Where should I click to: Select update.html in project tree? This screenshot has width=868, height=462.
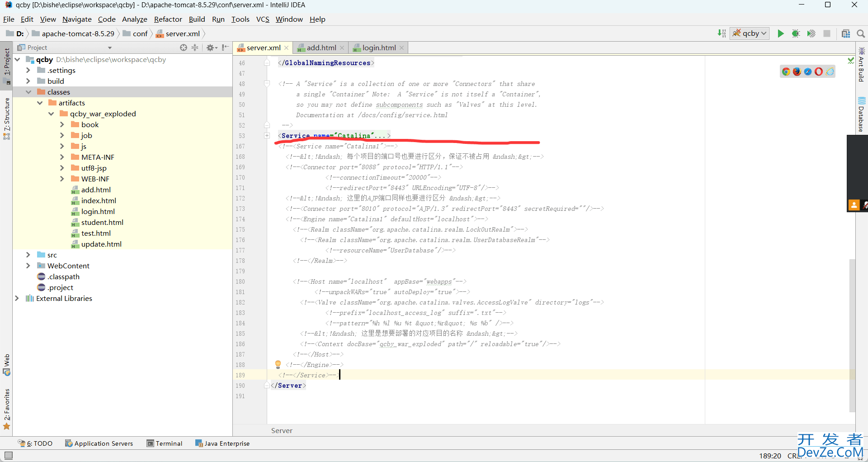(101, 244)
